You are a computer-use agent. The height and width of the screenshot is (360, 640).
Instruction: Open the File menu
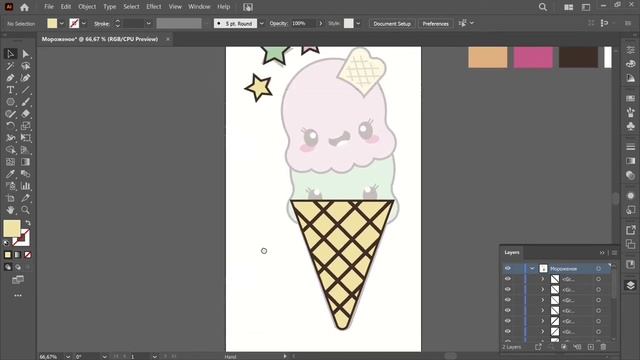(x=49, y=7)
